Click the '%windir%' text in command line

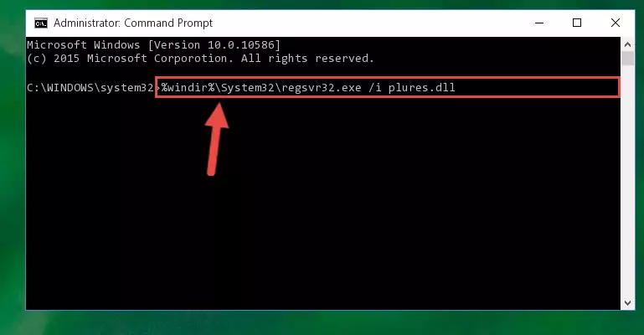188,87
